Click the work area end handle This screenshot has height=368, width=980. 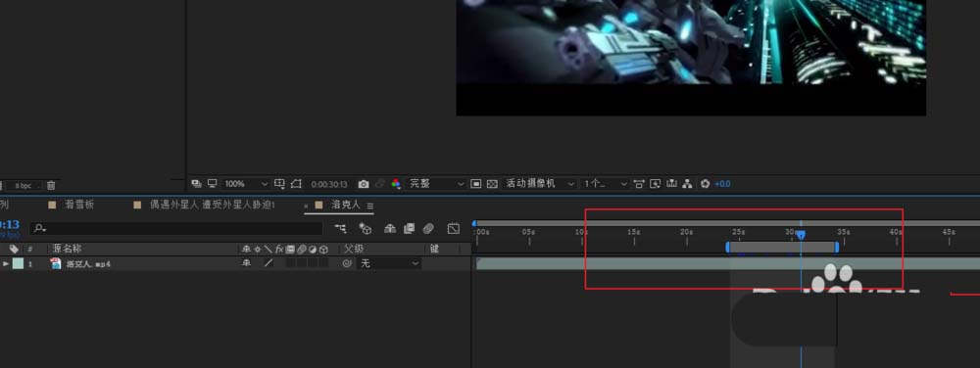(x=836, y=248)
